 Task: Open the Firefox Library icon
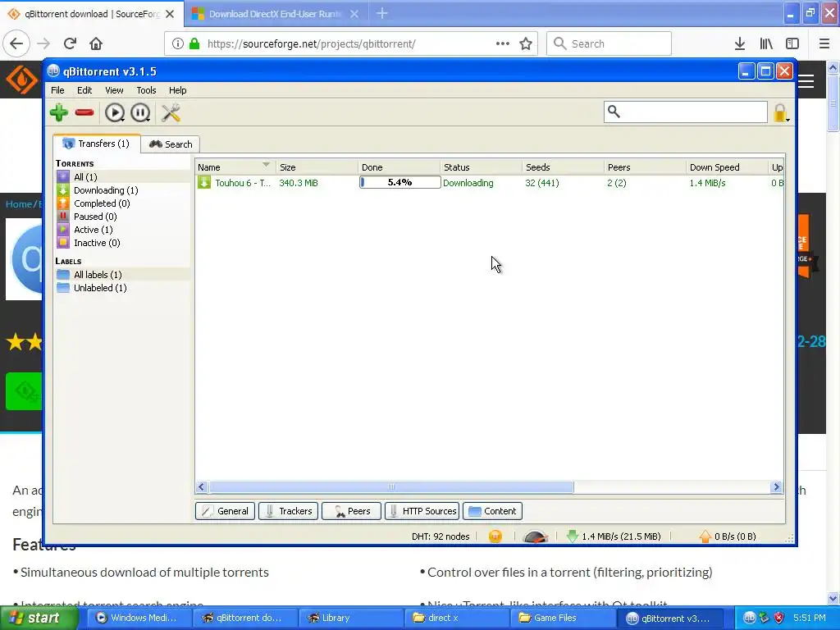(x=766, y=44)
